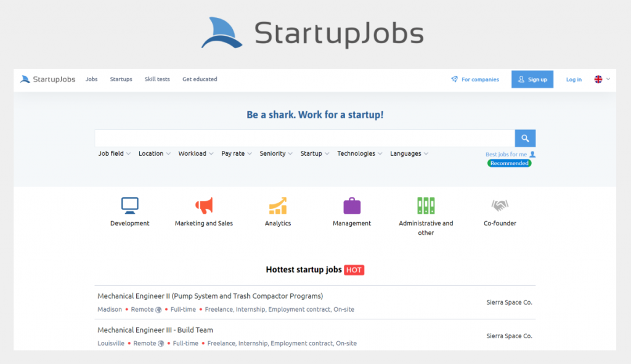Click the Sign up button
The height and width of the screenshot is (364, 631).
click(x=532, y=79)
